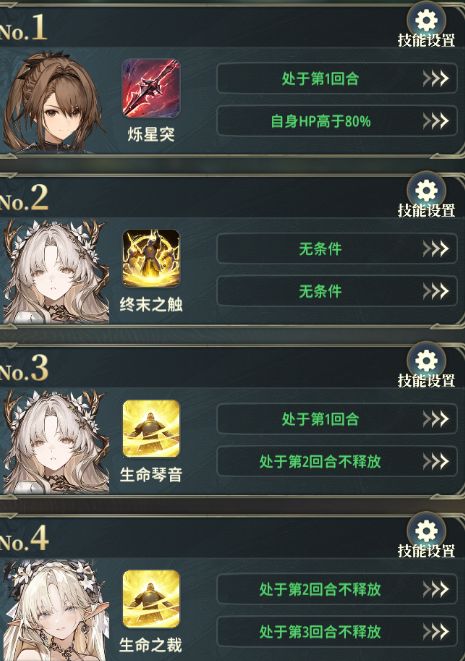Expand the 处于第3回合不释放 condition
The height and width of the screenshot is (661, 465).
pyautogui.click(x=337, y=632)
